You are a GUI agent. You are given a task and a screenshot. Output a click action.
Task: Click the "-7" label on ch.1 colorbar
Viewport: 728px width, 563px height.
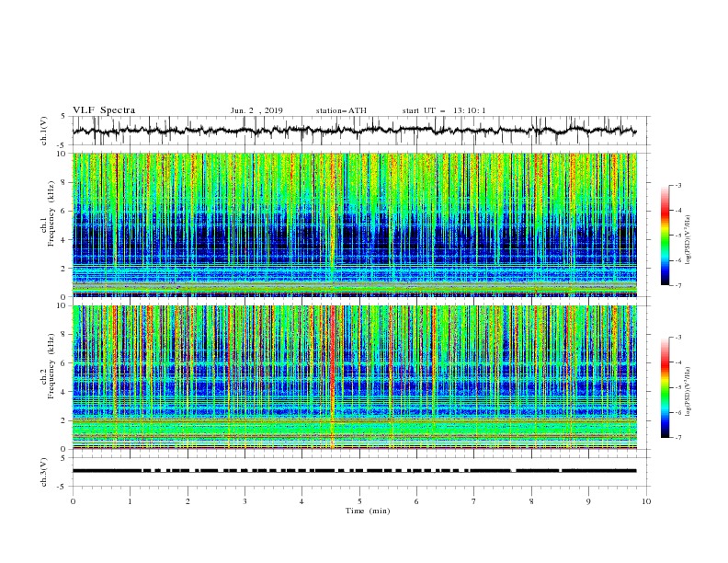(677, 286)
